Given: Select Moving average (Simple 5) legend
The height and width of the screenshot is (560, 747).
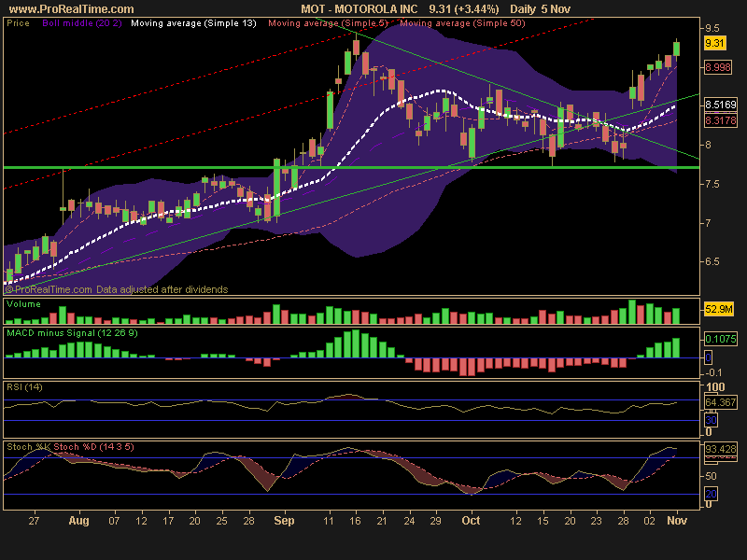Looking at the screenshot, I should 329,22.
